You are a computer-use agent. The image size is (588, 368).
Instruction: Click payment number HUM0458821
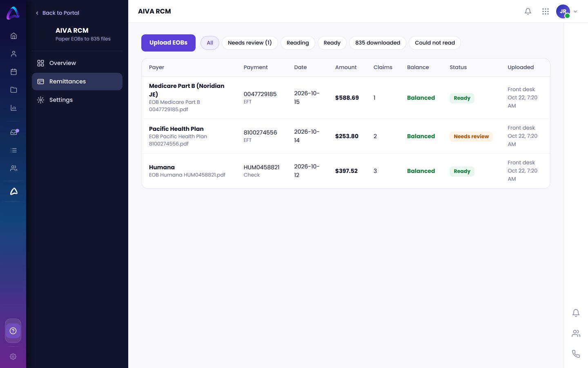tap(261, 167)
